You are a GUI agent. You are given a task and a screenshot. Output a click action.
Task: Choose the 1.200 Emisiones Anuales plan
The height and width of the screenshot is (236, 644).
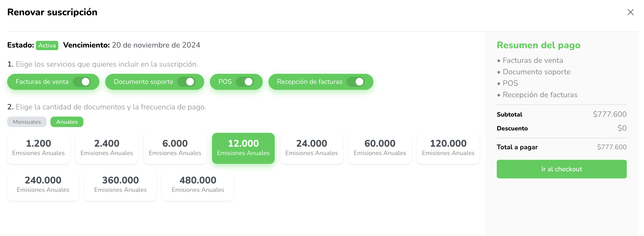[38, 148]
